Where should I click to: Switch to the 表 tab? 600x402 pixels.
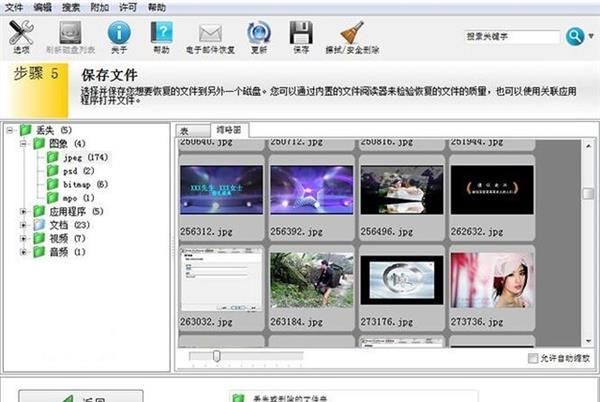tap(192, 131)
